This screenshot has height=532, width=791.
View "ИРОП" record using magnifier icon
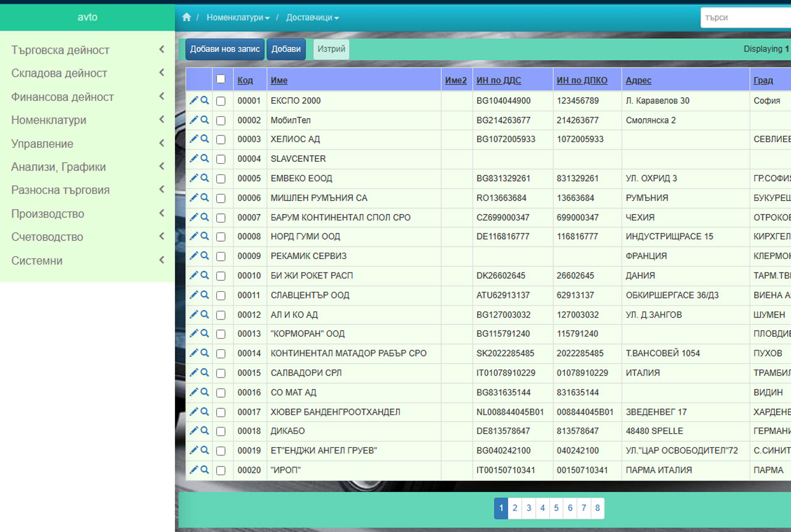point(205,470)
